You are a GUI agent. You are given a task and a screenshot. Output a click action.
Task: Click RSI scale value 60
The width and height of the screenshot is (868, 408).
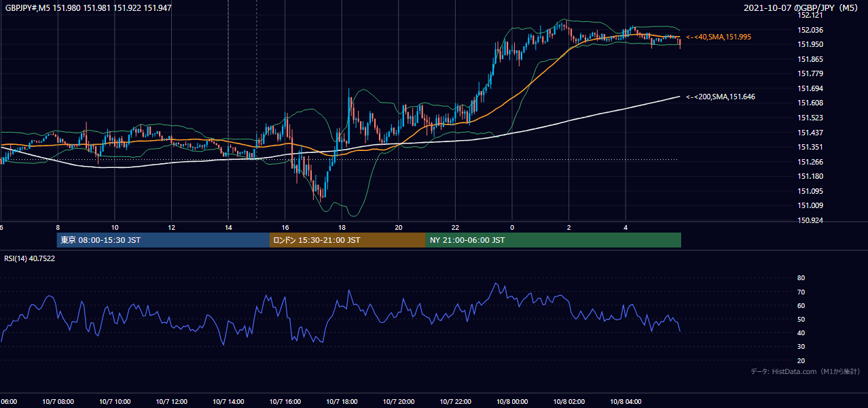point(801,305)
